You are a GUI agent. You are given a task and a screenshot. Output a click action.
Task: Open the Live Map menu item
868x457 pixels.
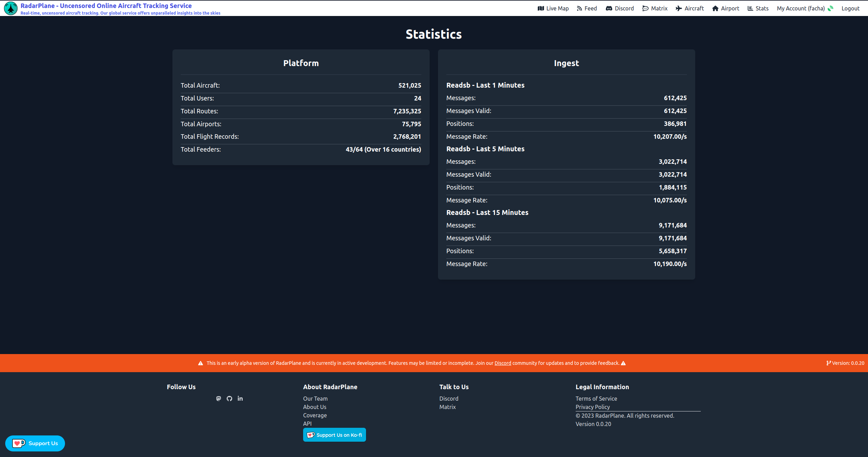(x=553, y=8)
